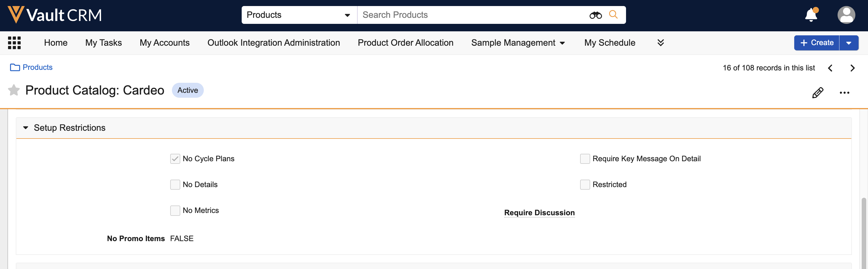868x269 pixels.
Task: Open the My Accounts tab
Action: 164,43
